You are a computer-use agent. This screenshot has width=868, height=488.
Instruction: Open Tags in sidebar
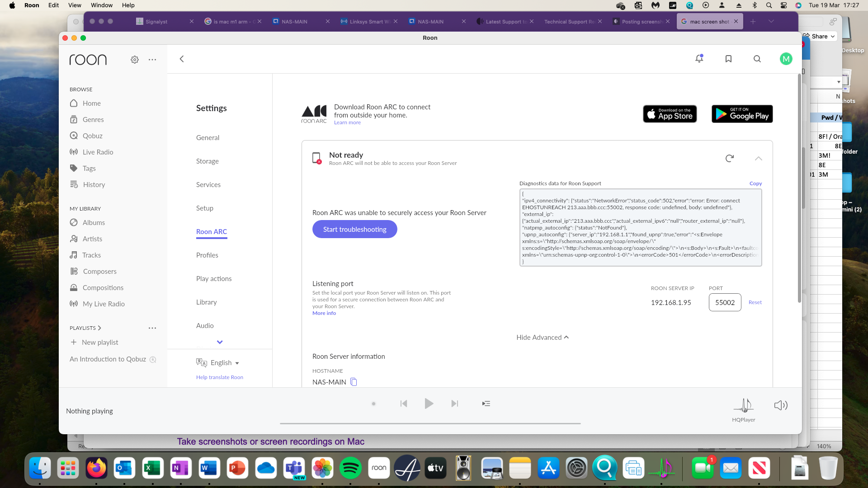point(89,169)
